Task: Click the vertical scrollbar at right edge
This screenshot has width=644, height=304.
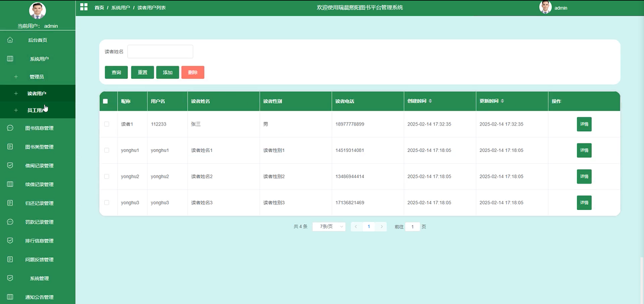Action: point(642,280)
